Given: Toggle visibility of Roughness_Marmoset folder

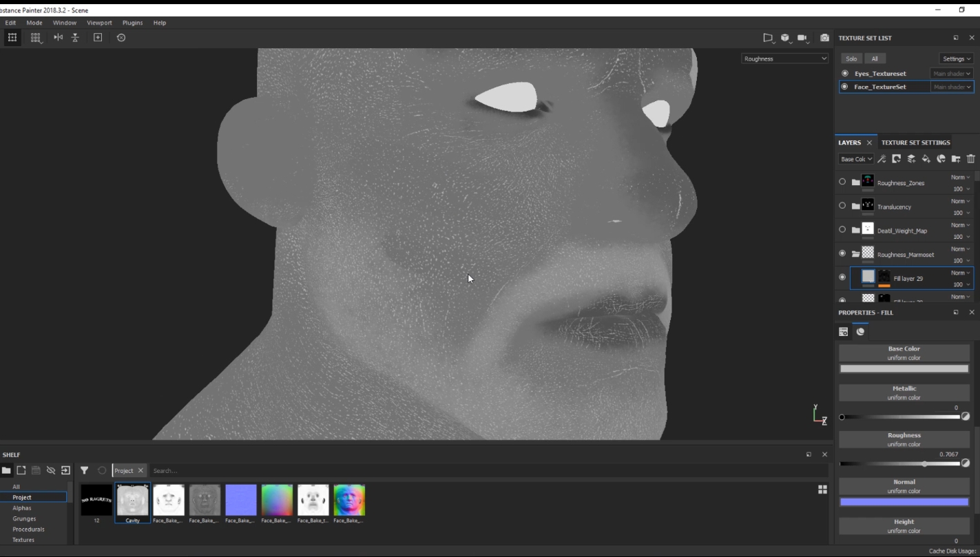Looking at the screenshot, I should [842, 253].
